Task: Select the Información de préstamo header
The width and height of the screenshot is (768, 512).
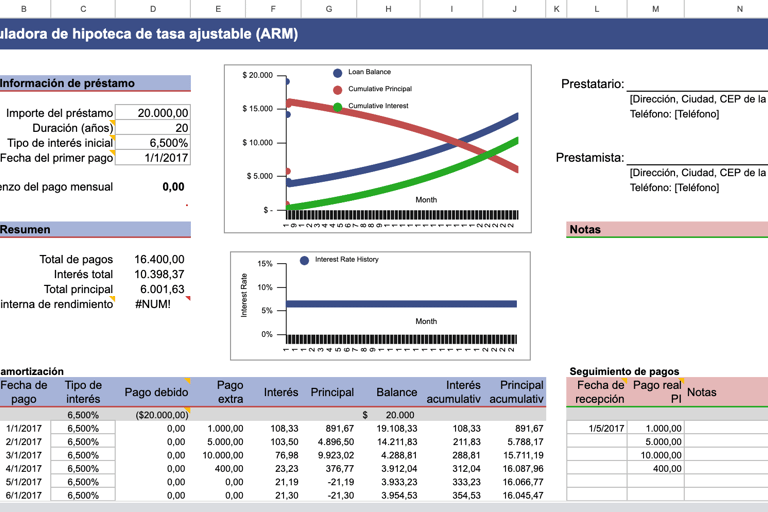Action: (x=95, y=83)
